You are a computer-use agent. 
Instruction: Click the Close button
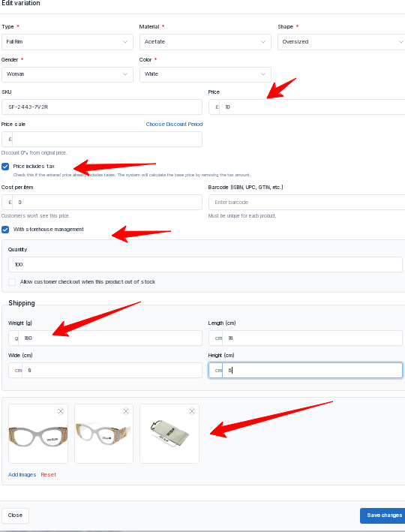coord(15,515)
